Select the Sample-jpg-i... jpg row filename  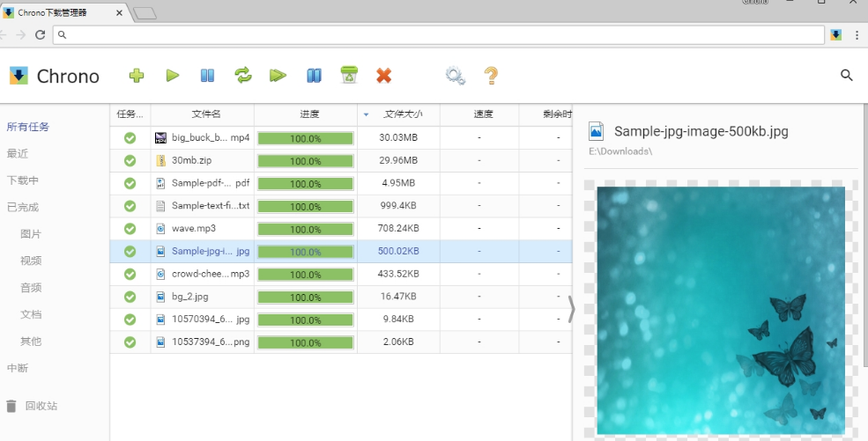pyautogui.click(x=211, y=251)
